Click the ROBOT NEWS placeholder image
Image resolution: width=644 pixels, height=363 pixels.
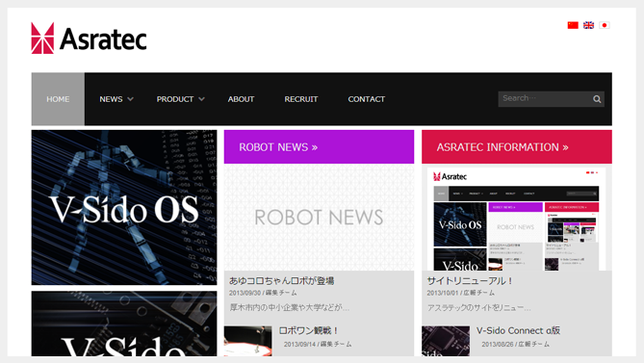click(320, 218)
